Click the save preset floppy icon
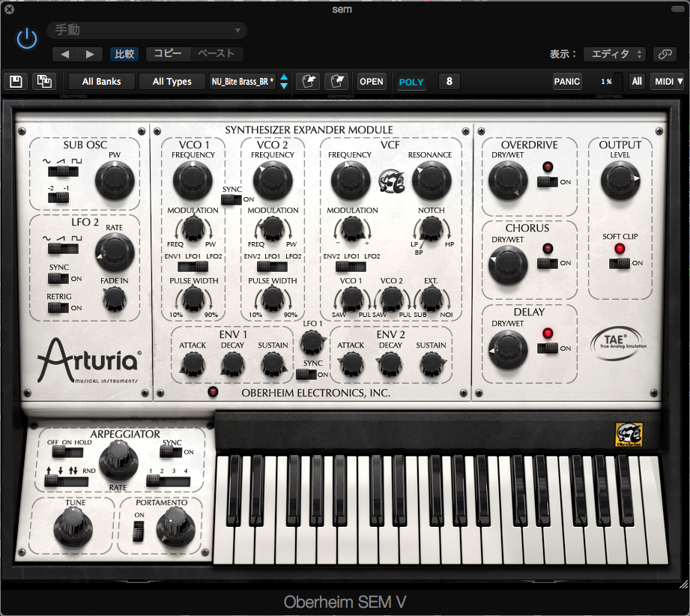Image resolution: width=690 pixels, height=616 pixels. [x=16, y=82]
